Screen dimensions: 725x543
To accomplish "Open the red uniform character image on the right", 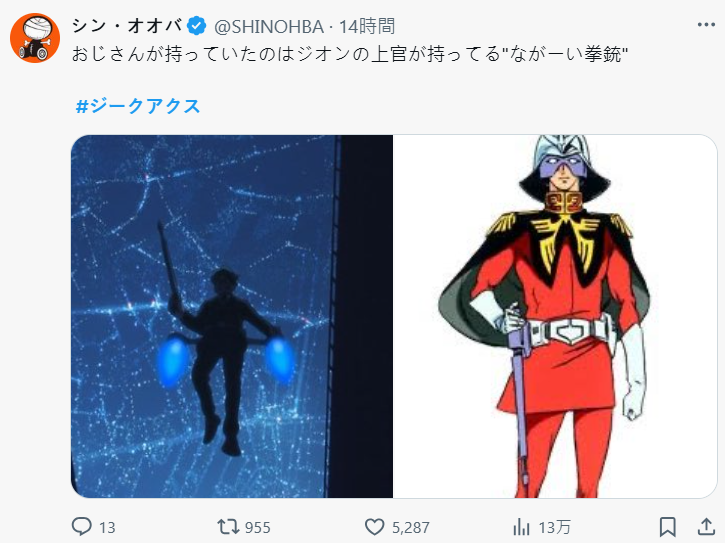I will (x=555, y=316).
